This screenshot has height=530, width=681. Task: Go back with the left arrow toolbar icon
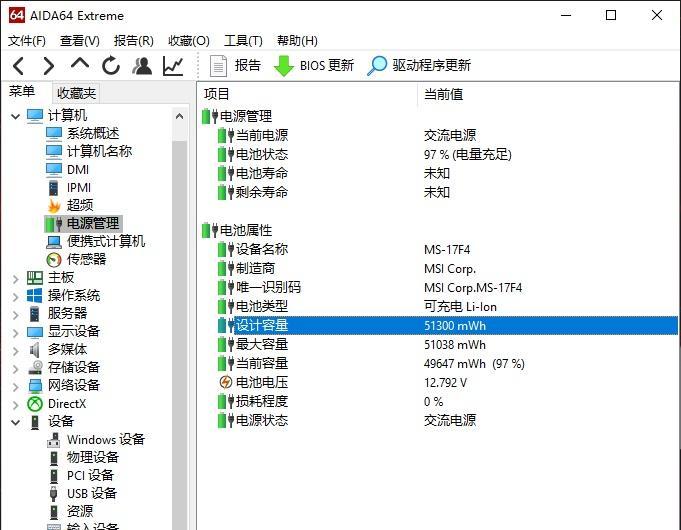pos(18,66)
